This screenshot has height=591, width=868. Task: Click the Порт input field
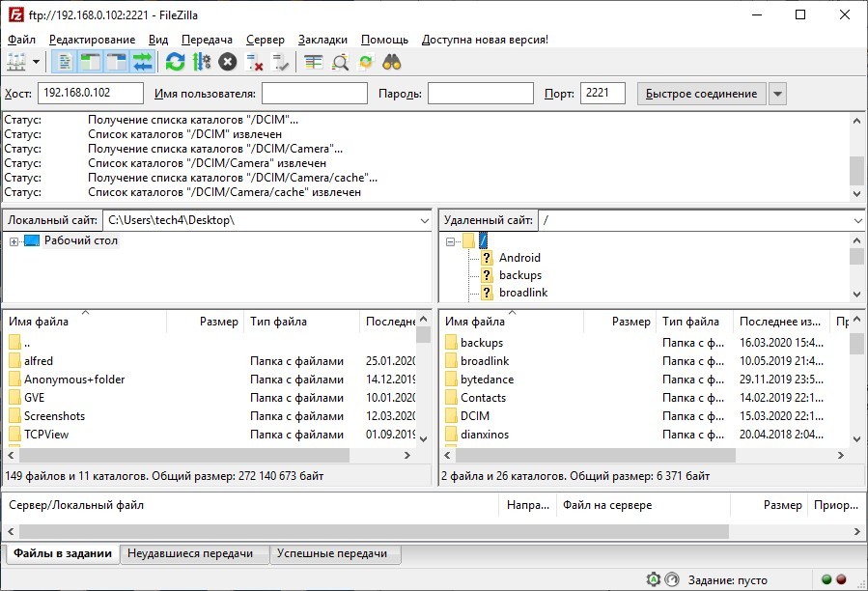(x=602, y=93)
